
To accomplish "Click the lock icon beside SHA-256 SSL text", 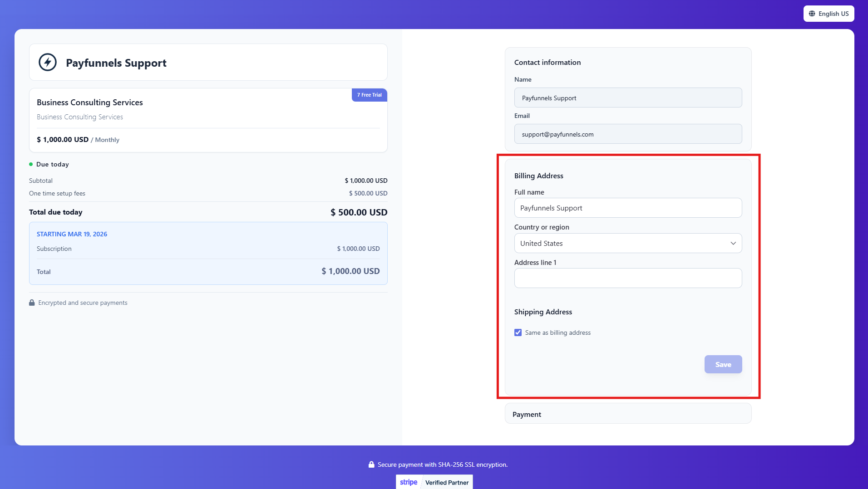I will [371, 465].
